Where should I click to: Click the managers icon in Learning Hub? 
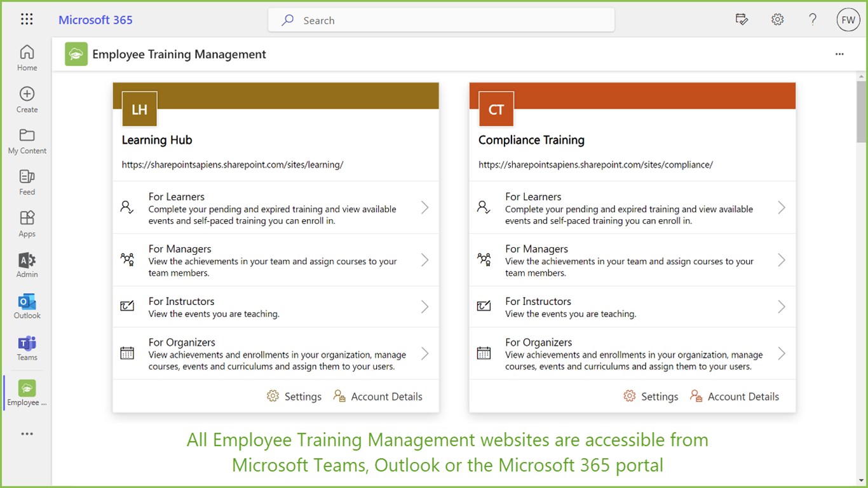(127, 259)
